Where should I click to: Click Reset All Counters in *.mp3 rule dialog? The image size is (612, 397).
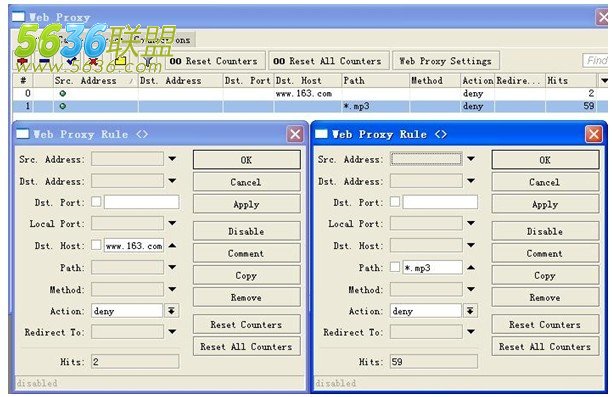coord(545,346)
